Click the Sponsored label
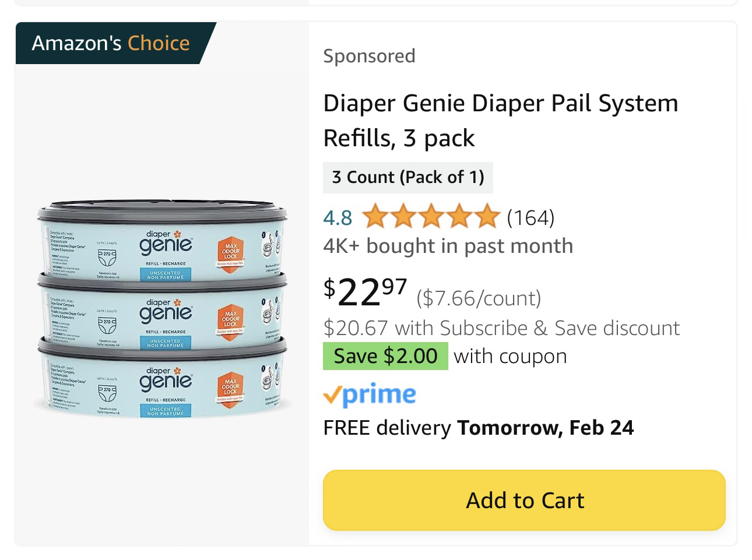The height and width of the screenshot is (560, 752). point(369,55)
